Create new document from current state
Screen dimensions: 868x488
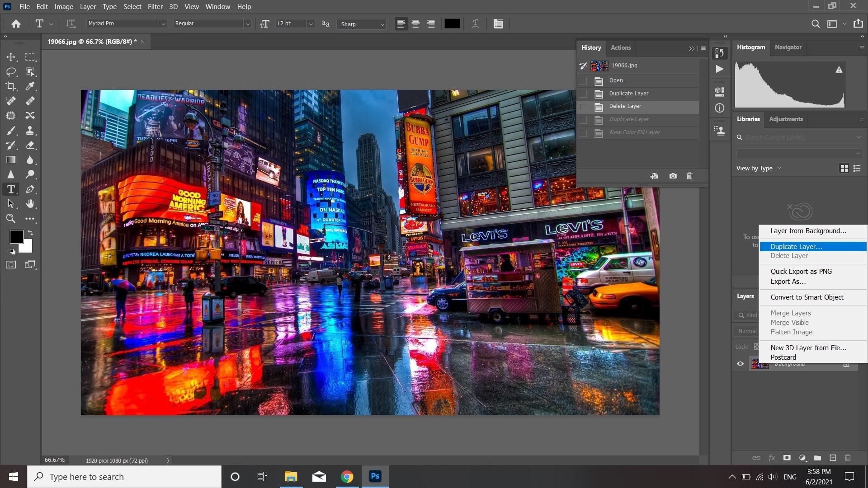click(654, 176)
